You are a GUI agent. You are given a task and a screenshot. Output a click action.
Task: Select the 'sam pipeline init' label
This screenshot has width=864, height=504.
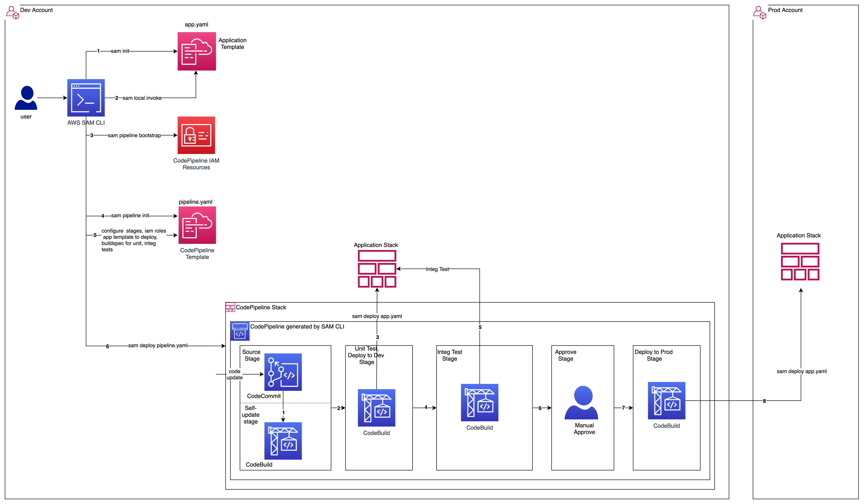[130, 216]
